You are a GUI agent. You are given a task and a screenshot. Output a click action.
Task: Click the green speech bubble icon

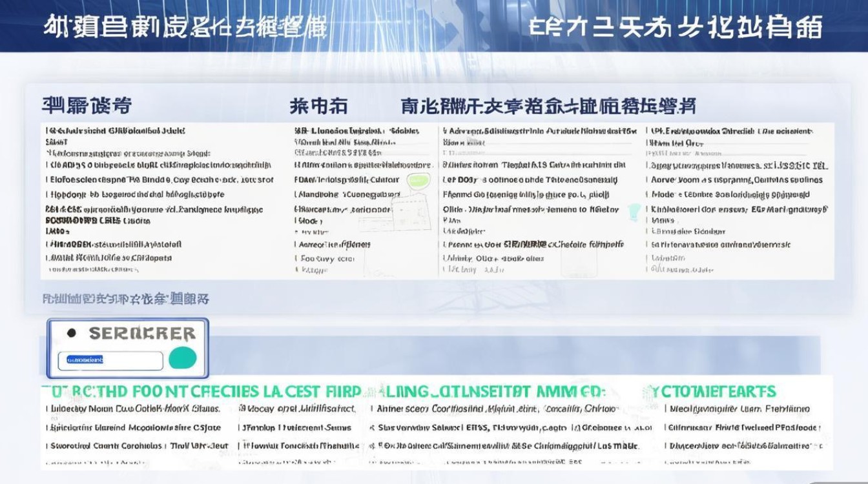pyautogui.click(x=419, y=181)
